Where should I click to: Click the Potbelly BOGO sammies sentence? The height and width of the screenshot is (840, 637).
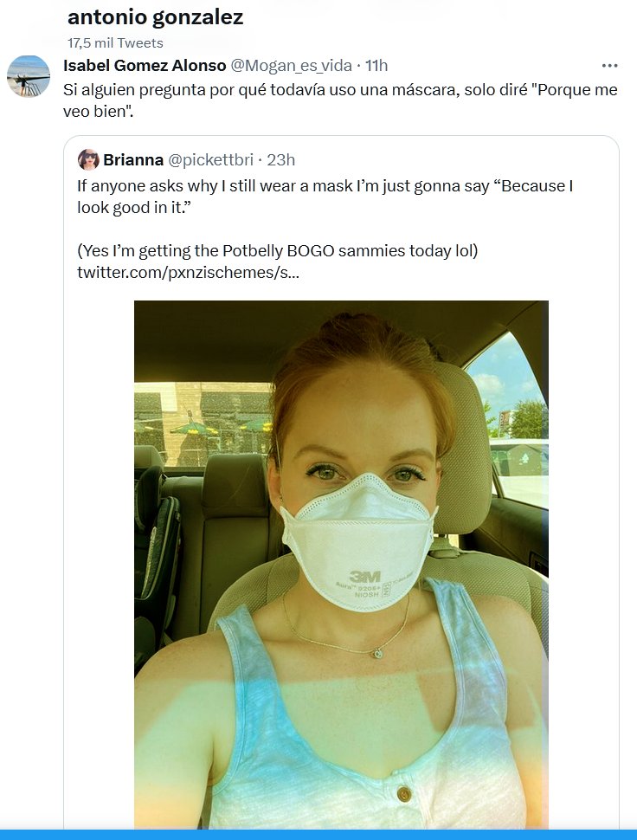[x=277, y=251]
